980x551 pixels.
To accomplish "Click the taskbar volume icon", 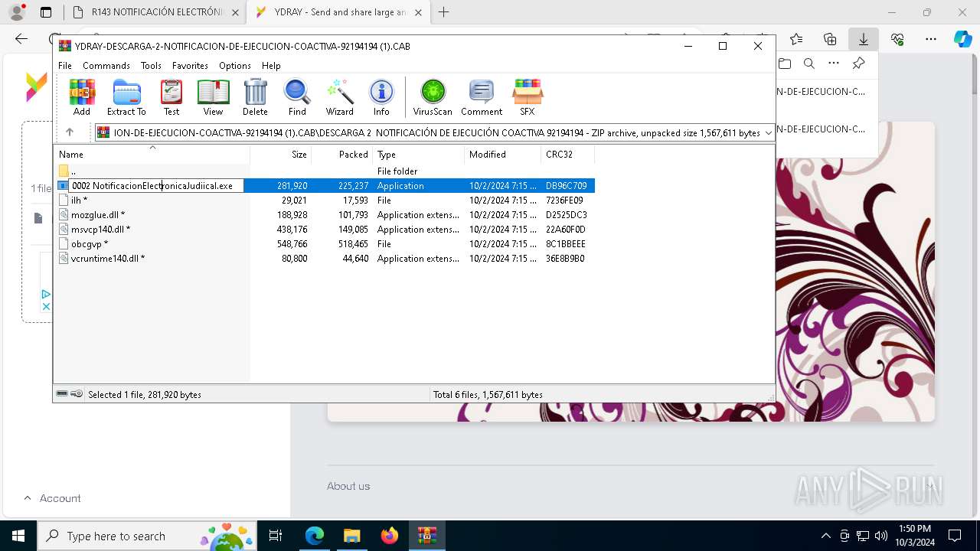I will coord(881,536).
